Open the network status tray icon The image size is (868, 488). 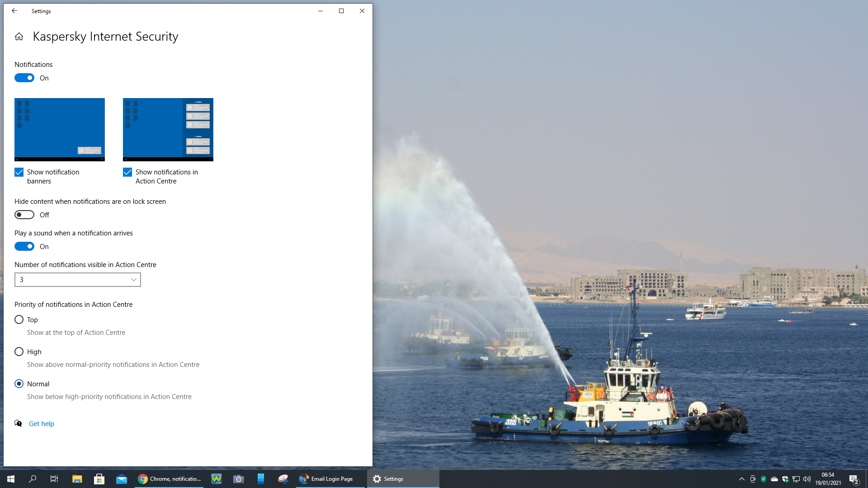coord(796,479)
